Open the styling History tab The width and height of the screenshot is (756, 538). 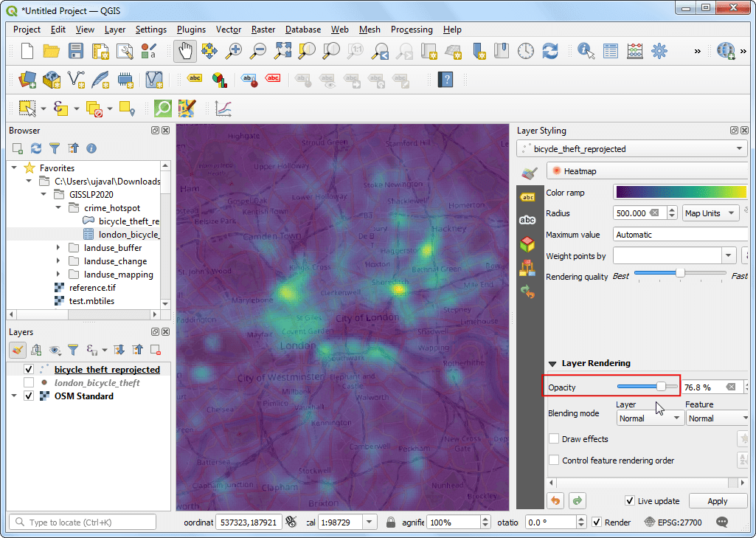[528, 292]
